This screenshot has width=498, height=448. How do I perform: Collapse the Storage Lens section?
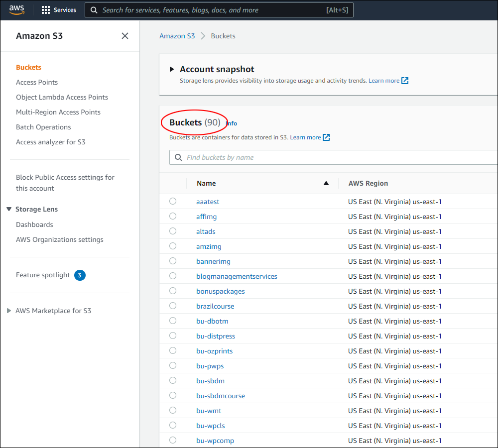[9, 209]
